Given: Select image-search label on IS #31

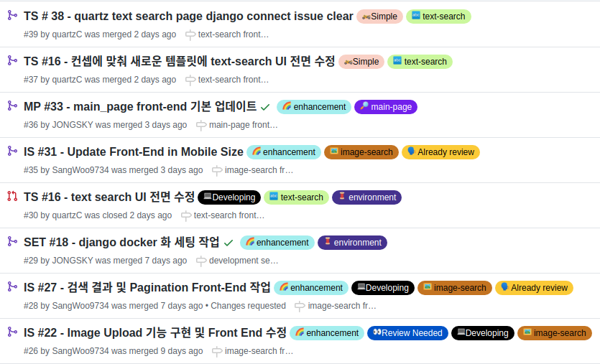Looking at the screenshot, I should point(361,152).
